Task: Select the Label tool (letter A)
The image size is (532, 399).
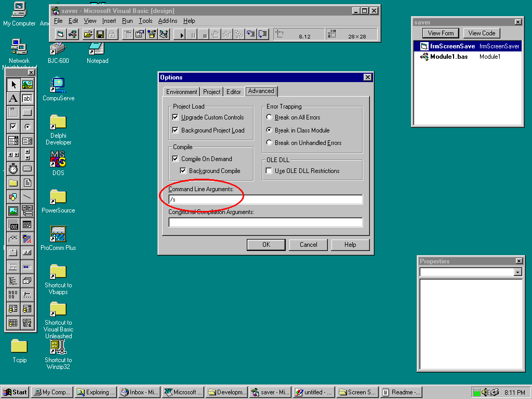Action: [x=14, y=98]
